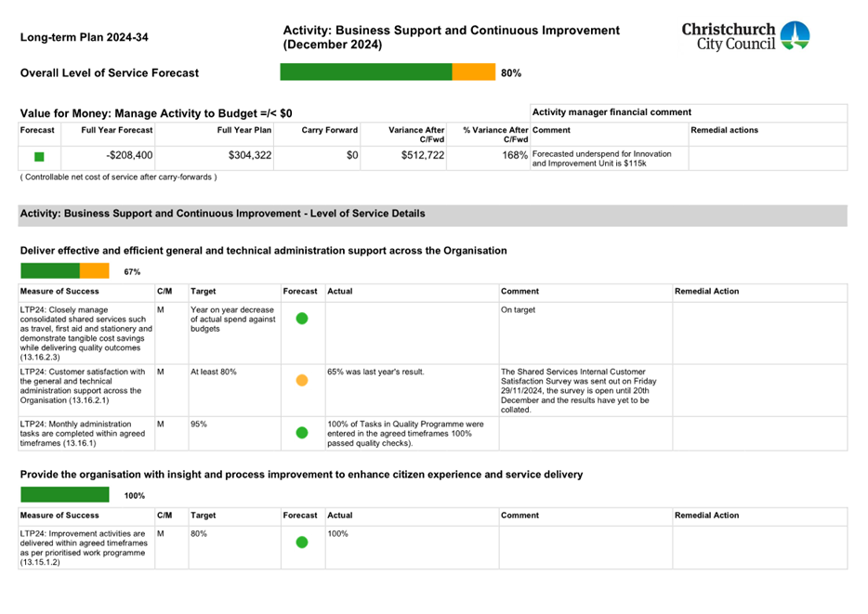The width and height of the screenshot is (868, 614).
Task: Select the Full Year Forecast column header
Action: click(x=116, y=131)
